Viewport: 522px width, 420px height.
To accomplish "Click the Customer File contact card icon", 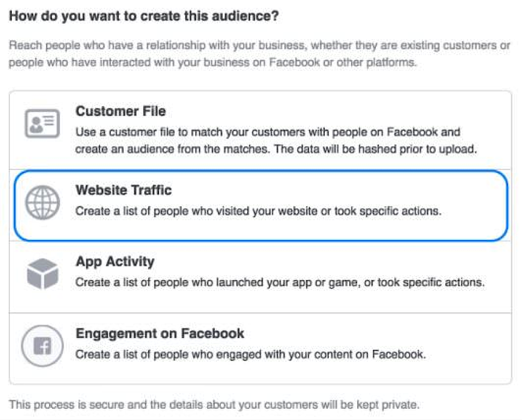I will [x=42, y=123].
